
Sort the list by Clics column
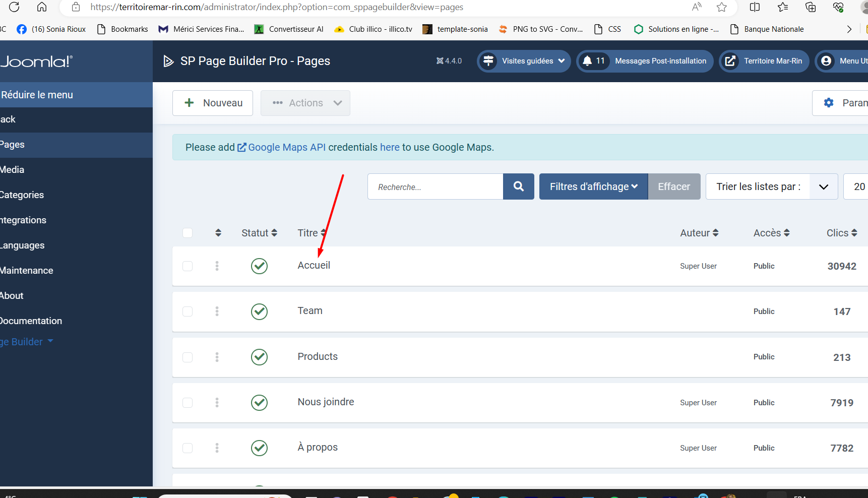pyautogui.click(x=841, y=233)
